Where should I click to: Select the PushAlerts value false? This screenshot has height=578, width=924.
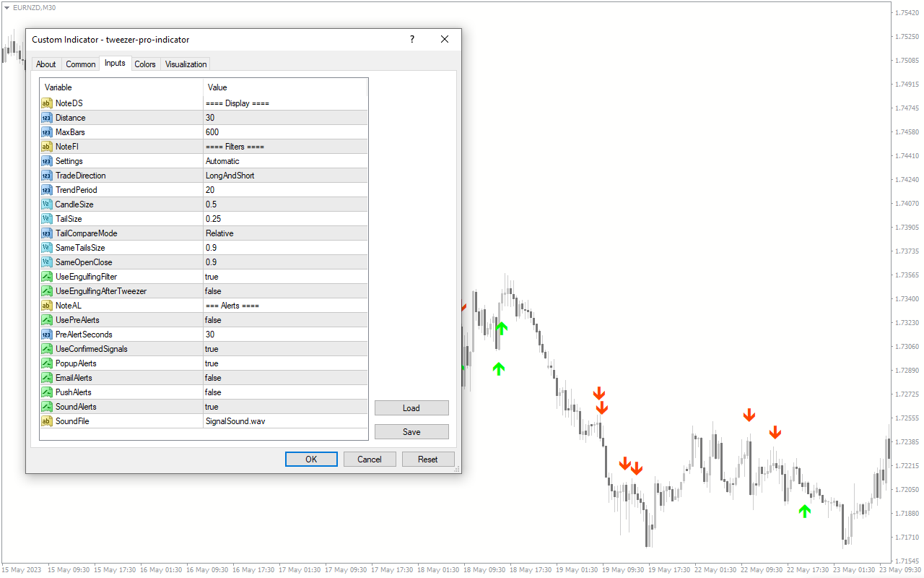213,392
